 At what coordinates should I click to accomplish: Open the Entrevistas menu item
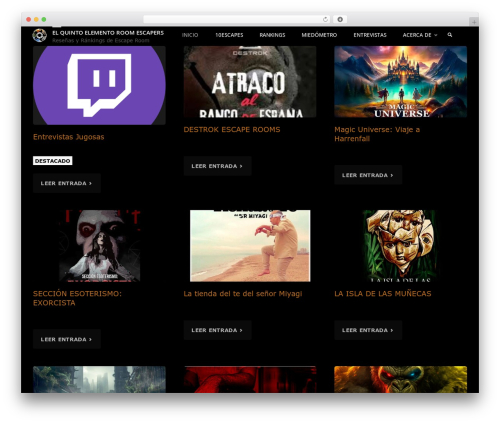click(370, 35)
